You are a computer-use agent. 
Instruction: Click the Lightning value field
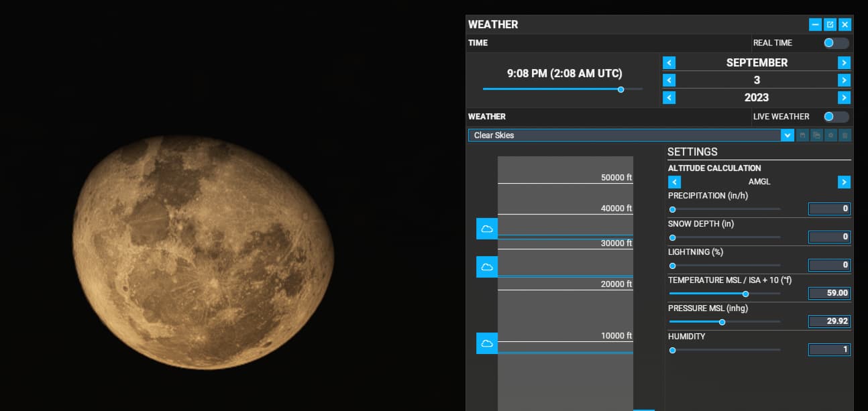(x=829, y=265)
